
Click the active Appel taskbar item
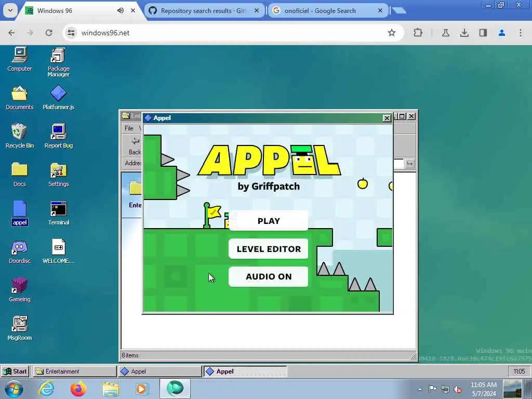point(245,371)
